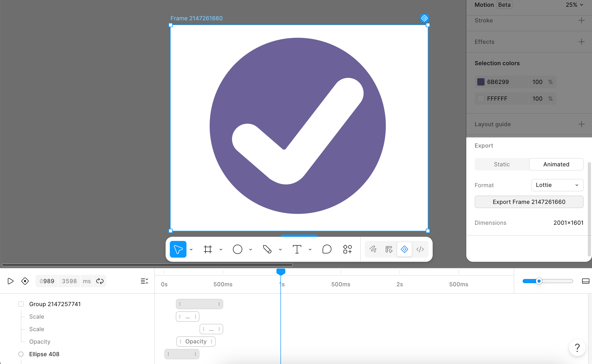Add an Effect with plus button

[x=582, y=42]
